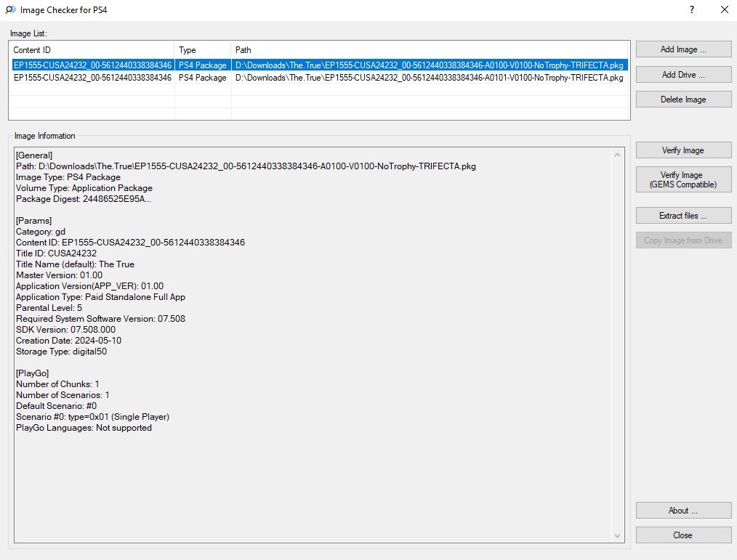Viewport: 737px width, 560px height.
Task: Click the Master Version: 01.00 line
Action: point(59,275)
